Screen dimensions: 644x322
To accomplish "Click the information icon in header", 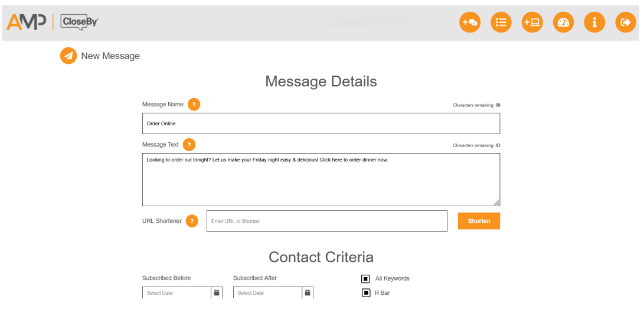I will (594, 22).
